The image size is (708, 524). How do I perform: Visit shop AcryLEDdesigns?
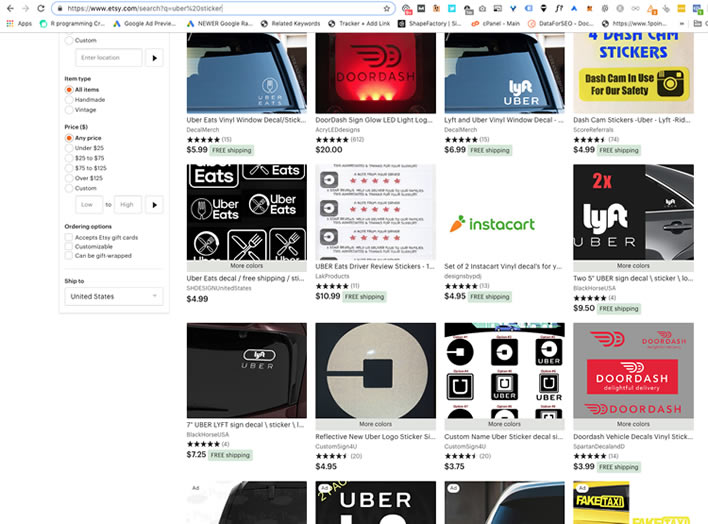tap(338, 130)
